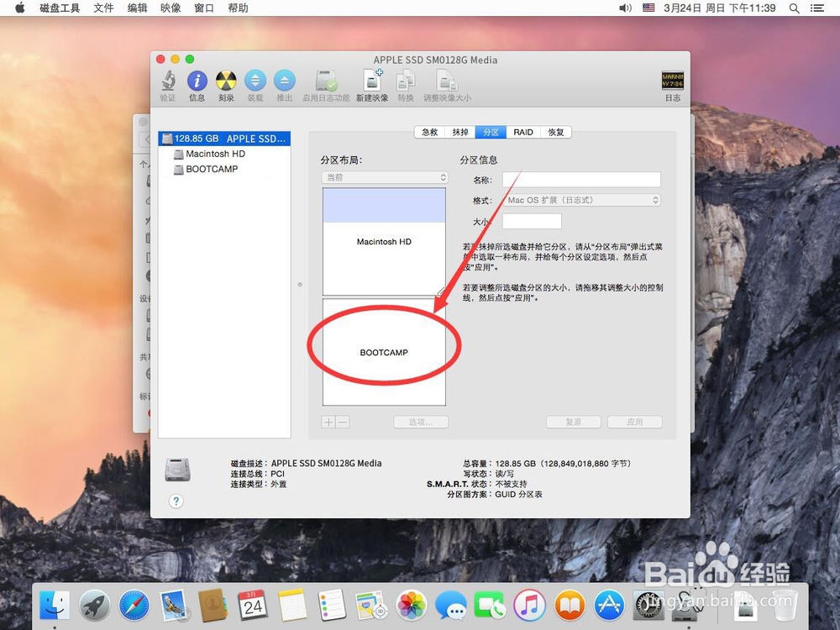The image size is (840, 630).
Task: Click into the 名称 (Name) text field
Action: pyautogui.click(x=581, y=180)
